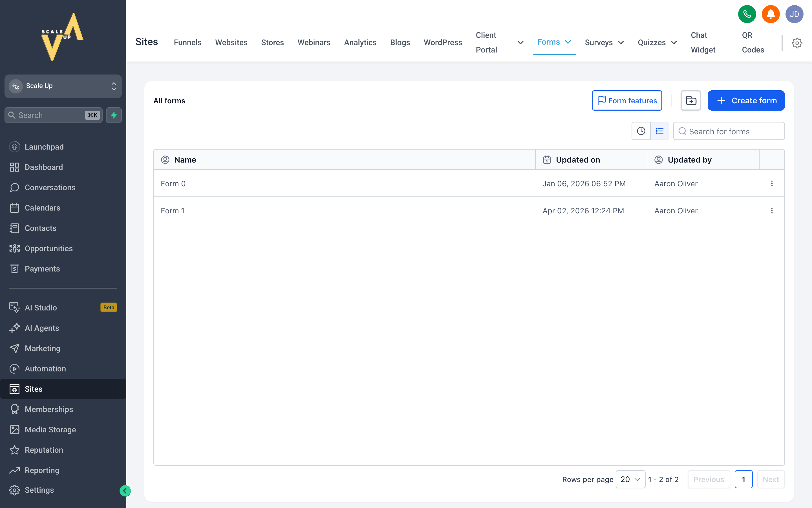Open Reputation in the sidebar
Image resolution: width=812 pixels, height=508 pixels.
63,450
